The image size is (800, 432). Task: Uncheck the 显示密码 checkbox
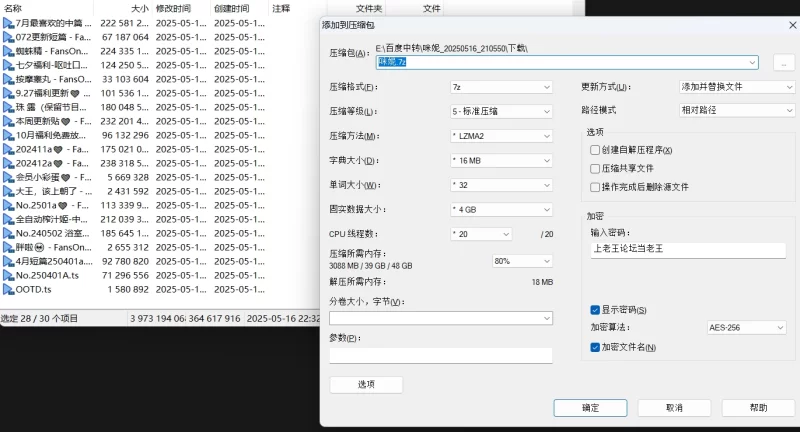point(594,310)
